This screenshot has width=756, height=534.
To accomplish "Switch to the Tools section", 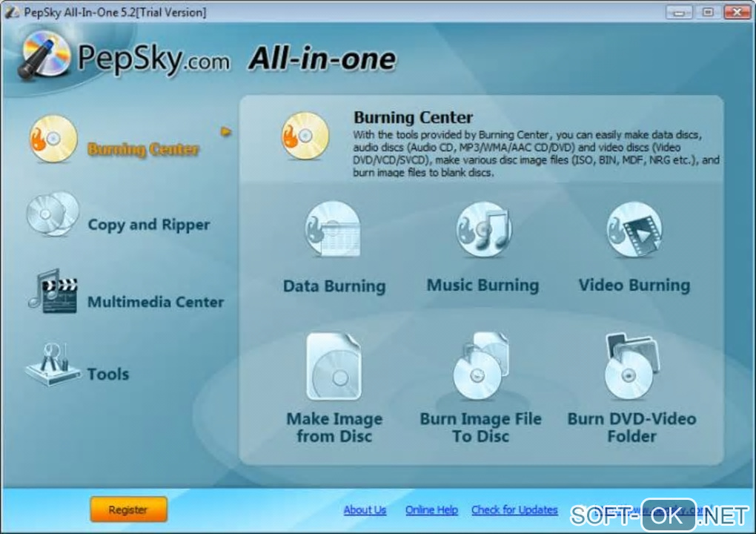I will 108,374.
